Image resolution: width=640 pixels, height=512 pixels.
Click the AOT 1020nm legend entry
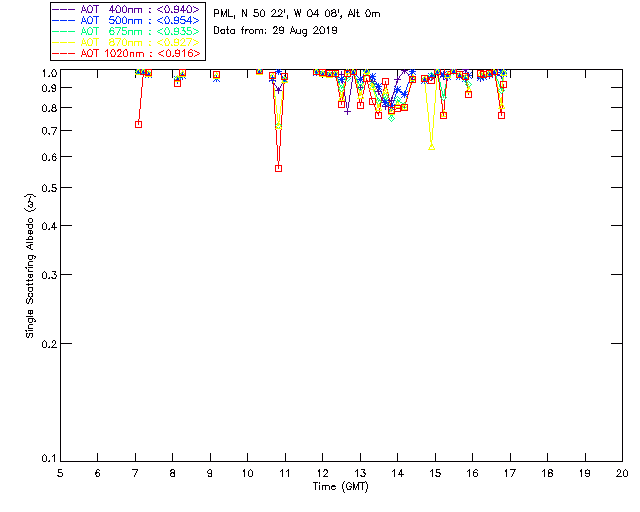(126, 53)
